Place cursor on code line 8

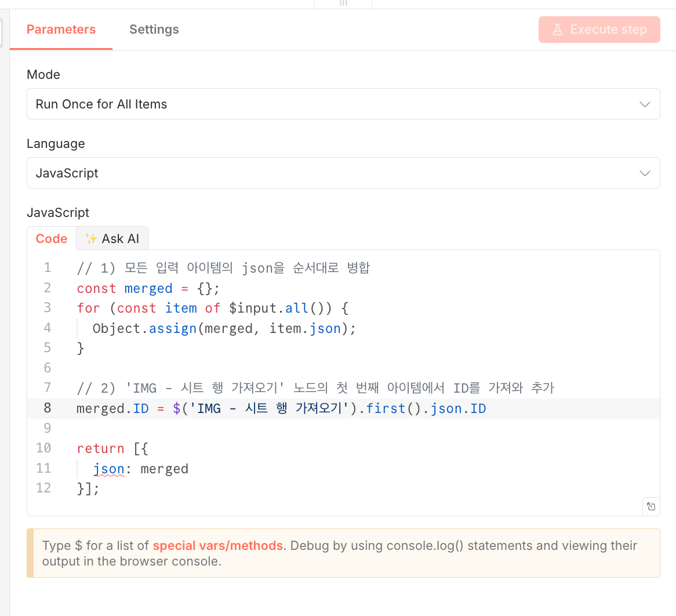click(x=281, y=408)
